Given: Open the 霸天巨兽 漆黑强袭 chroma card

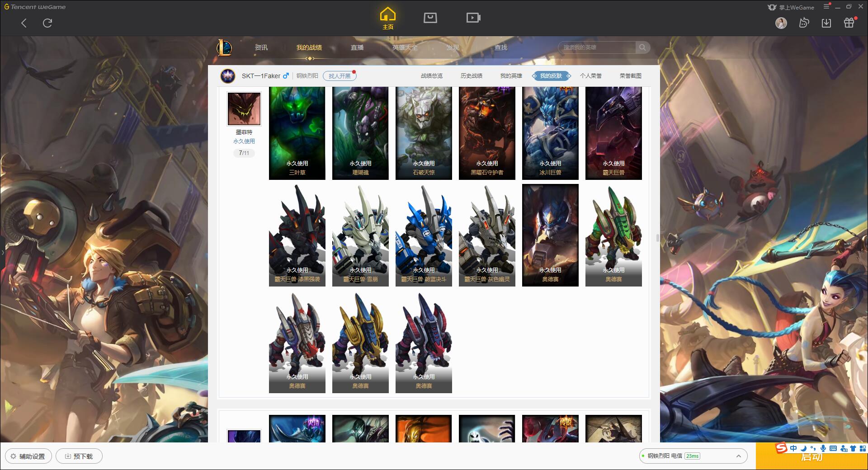Looking at the screenshot, I should pos(297,235).
